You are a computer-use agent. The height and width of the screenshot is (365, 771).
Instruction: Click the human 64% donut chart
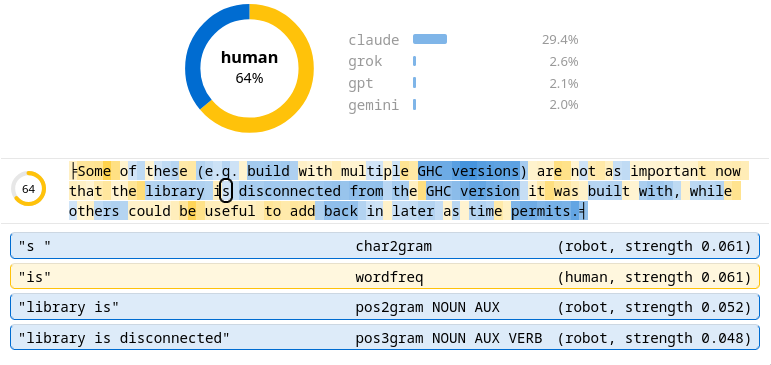[x=249, y=68]
